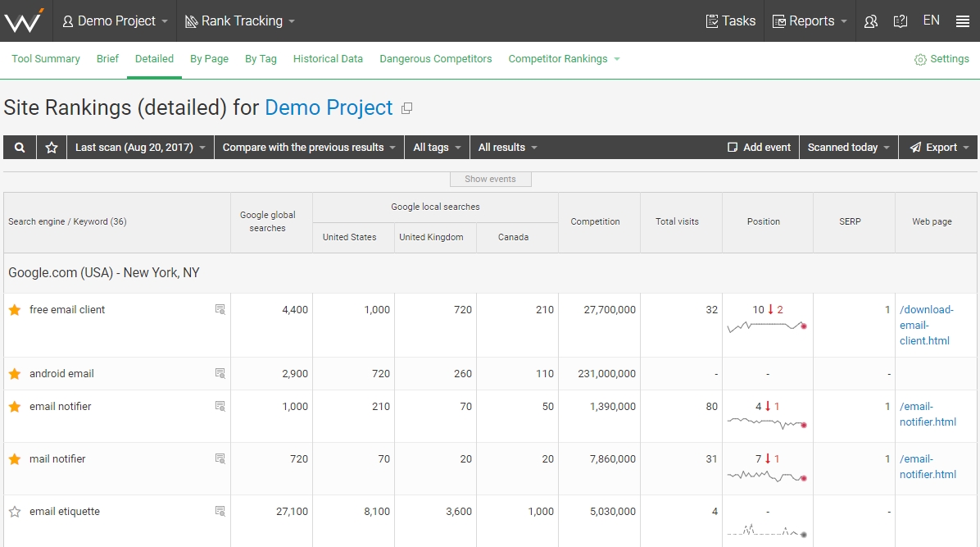Open email notifier row's /email-notifier.html link
Viewport: 980px width, 547px height.
pos(928,414)
